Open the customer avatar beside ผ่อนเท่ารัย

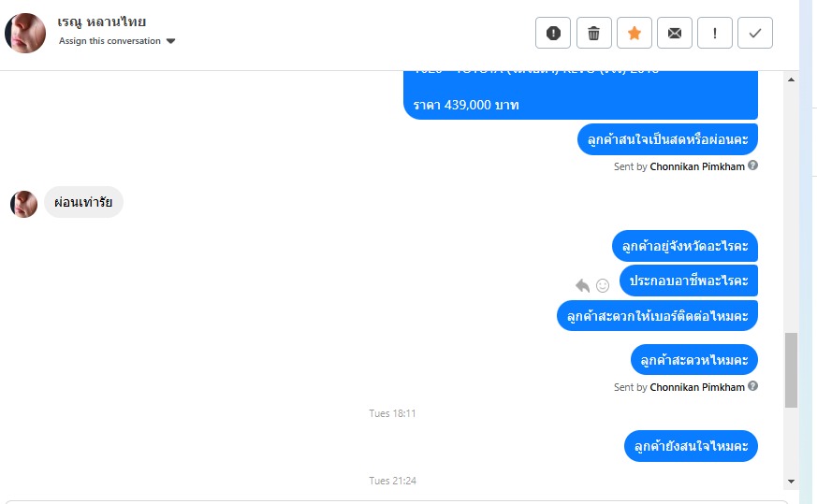24,204
